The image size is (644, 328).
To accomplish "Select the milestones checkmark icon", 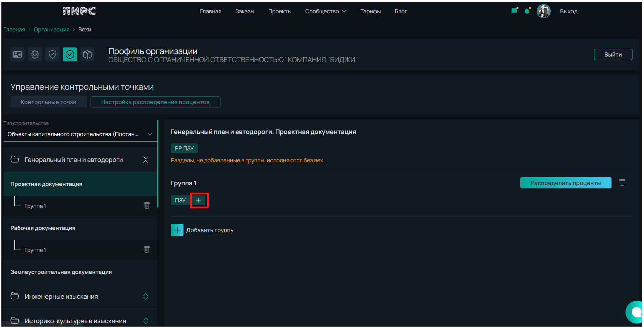I will (70, 54).
